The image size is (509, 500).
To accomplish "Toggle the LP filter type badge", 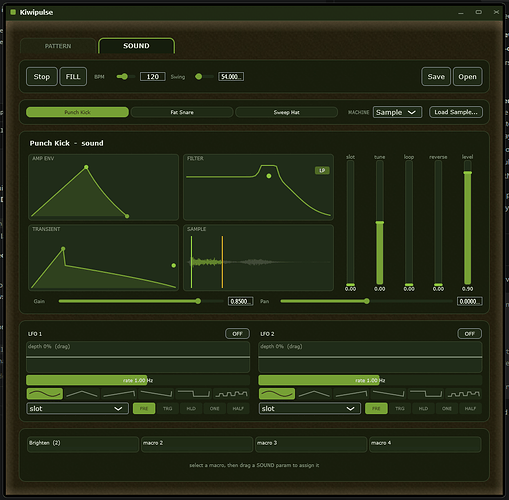I will pos(322,170).
